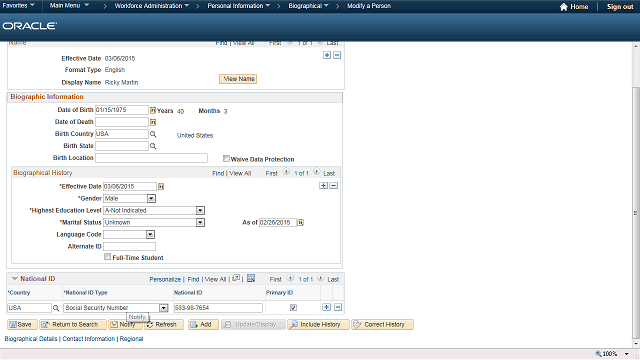Click Alternate ID input field

[129, 247]
